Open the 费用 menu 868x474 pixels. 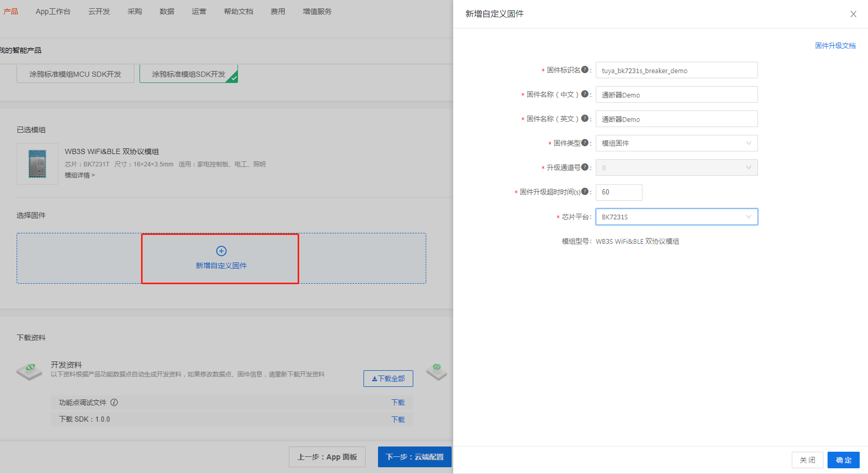tap(278, 11)
